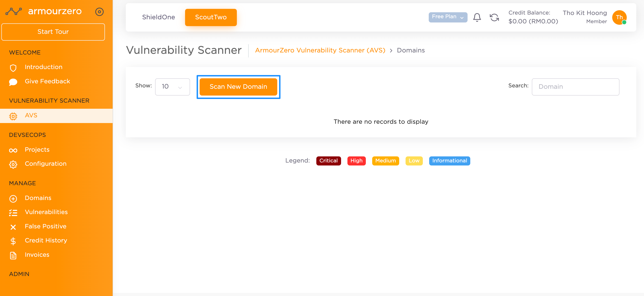644x296 pixels.
Task: Click the Member role label
Action: (x=596, y=22)
